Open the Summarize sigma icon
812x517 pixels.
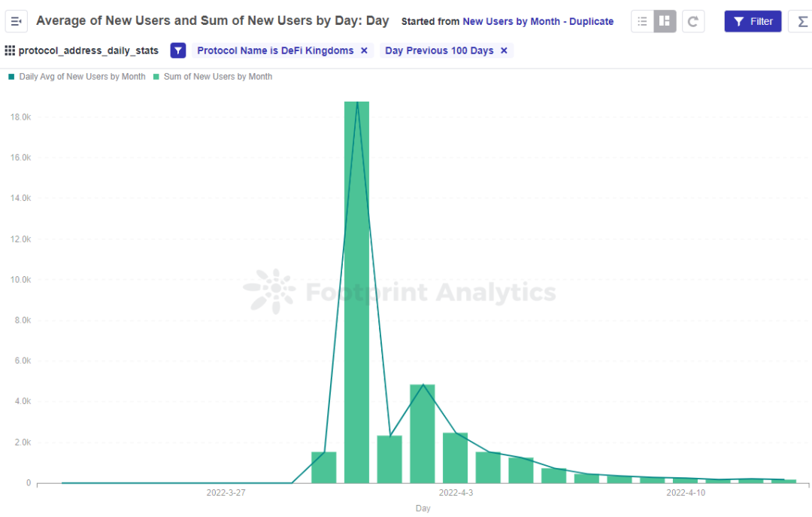point(801,21)
